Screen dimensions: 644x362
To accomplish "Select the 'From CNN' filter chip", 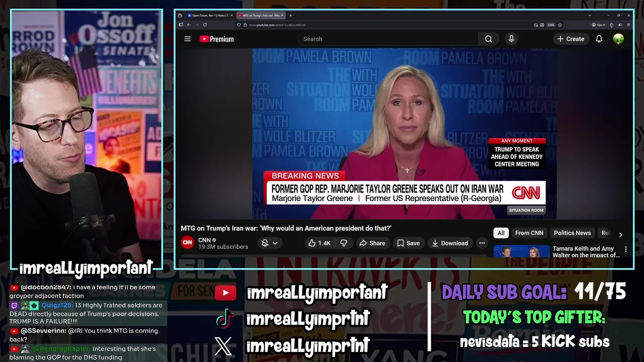I will 529,233.
